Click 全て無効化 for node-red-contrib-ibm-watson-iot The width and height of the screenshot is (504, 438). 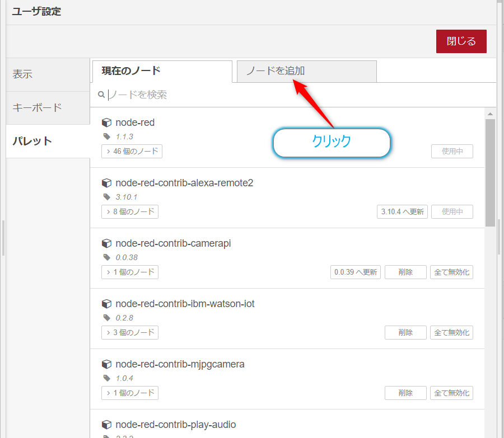coord(451,332)
